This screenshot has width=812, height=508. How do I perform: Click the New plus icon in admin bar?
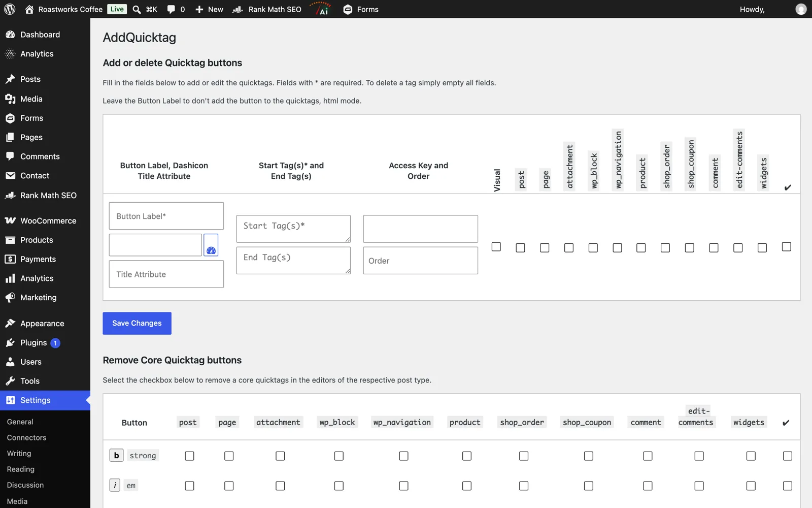point(199,9)
